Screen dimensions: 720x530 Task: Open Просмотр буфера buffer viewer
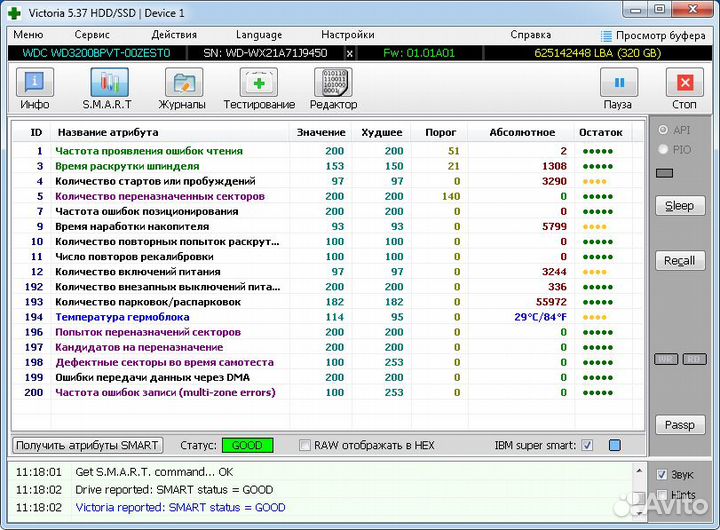(652, 34)
